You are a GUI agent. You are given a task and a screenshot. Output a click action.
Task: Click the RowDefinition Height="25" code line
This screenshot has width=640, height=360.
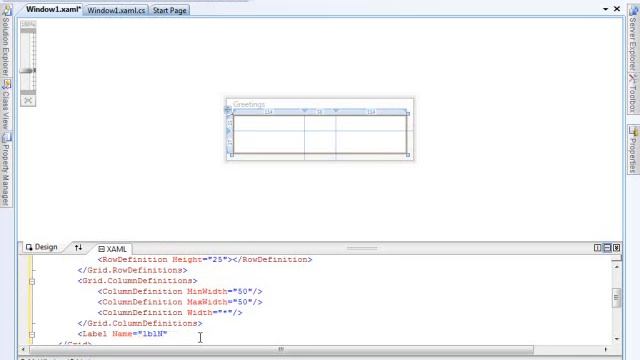pos(204,260)
